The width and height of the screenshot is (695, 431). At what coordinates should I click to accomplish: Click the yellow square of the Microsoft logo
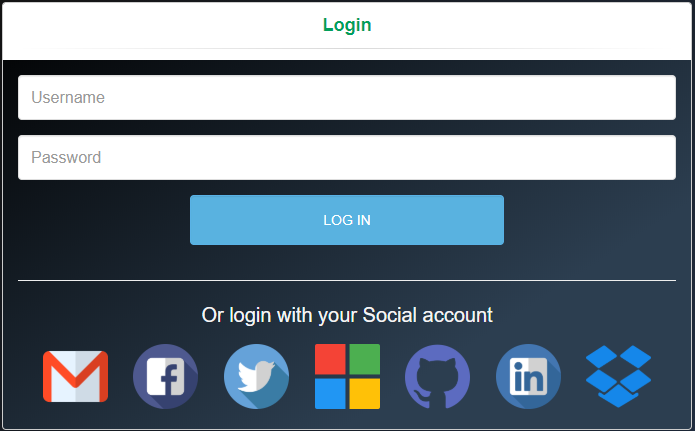[365, 394]
